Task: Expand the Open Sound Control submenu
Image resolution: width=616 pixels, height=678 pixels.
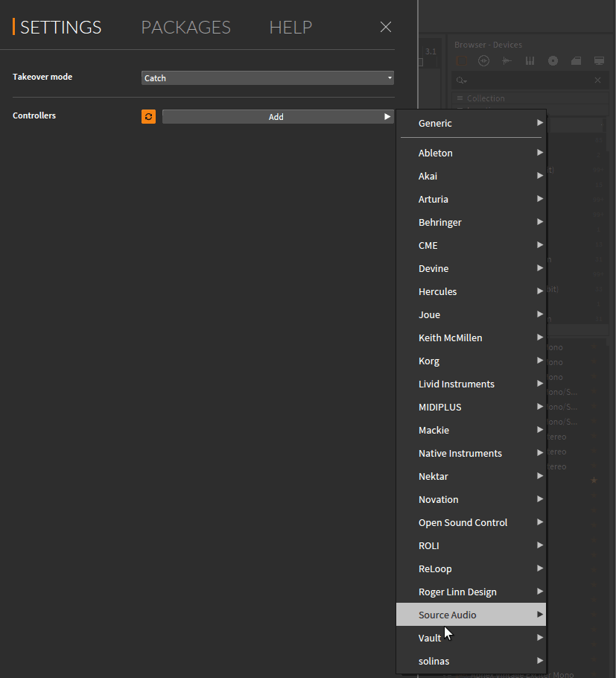Action: pos(471,523)
